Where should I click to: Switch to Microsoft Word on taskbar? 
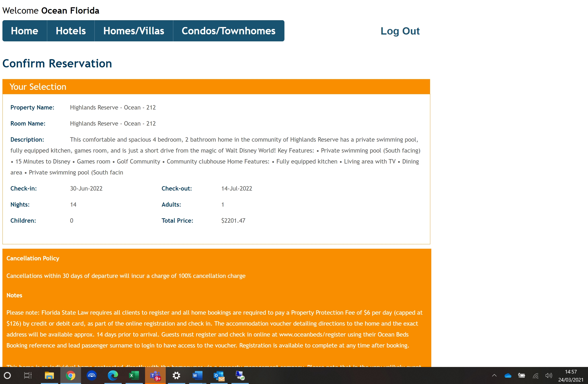click(x=197, y=375)
